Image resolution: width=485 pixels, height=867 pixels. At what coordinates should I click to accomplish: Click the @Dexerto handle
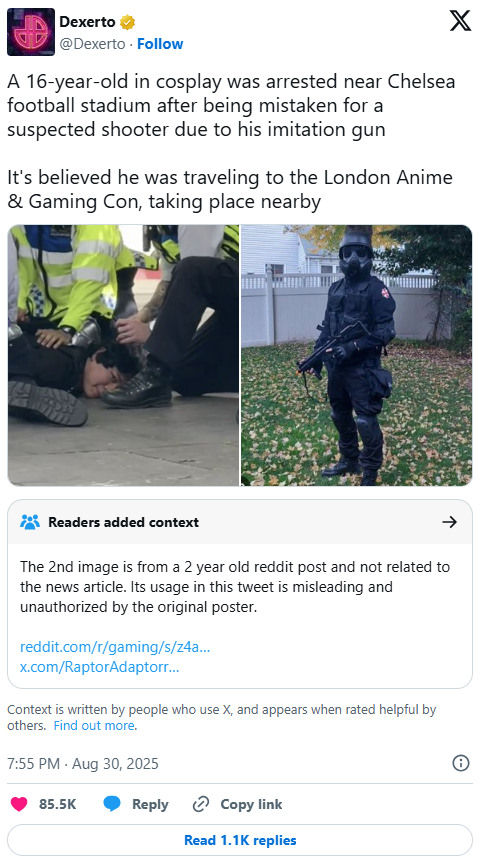coord(92,44)
